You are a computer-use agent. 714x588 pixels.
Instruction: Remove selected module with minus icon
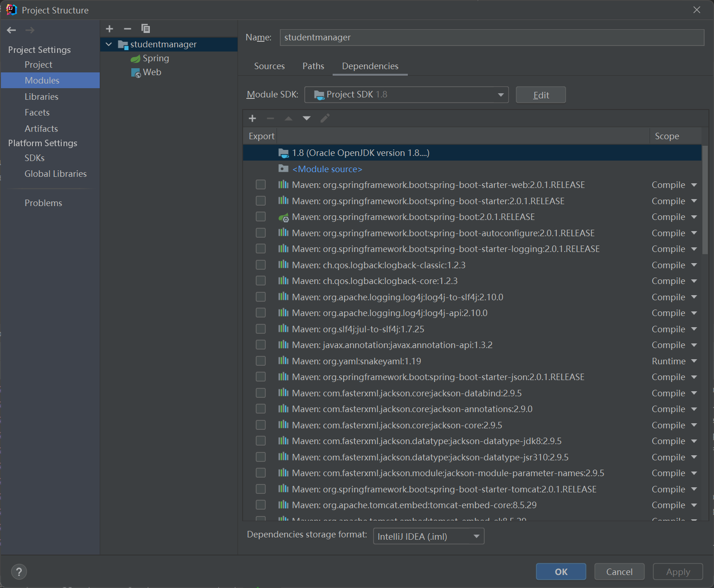(x=128, y=29)
